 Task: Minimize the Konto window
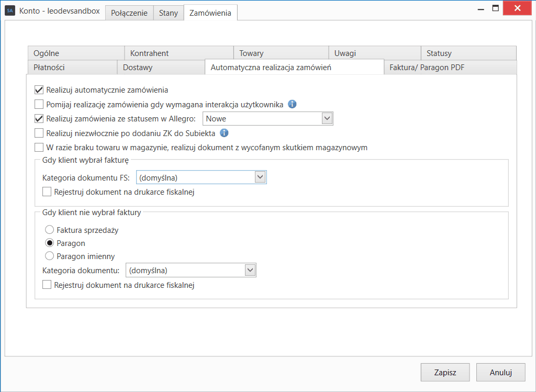tap(481, 9)
